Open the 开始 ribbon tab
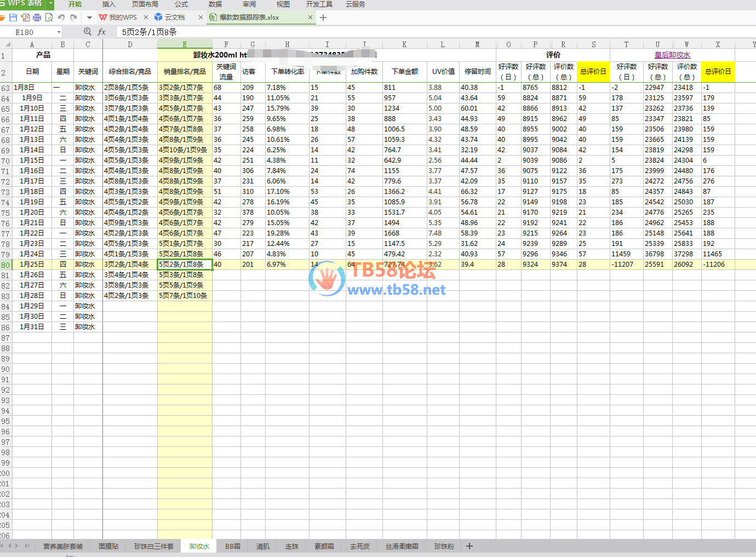 point(75,4)
